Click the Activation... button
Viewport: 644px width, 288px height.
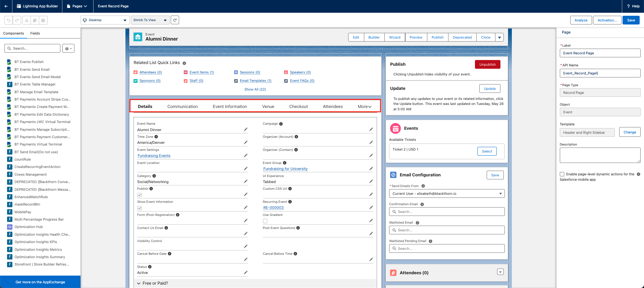coord(607,20)
